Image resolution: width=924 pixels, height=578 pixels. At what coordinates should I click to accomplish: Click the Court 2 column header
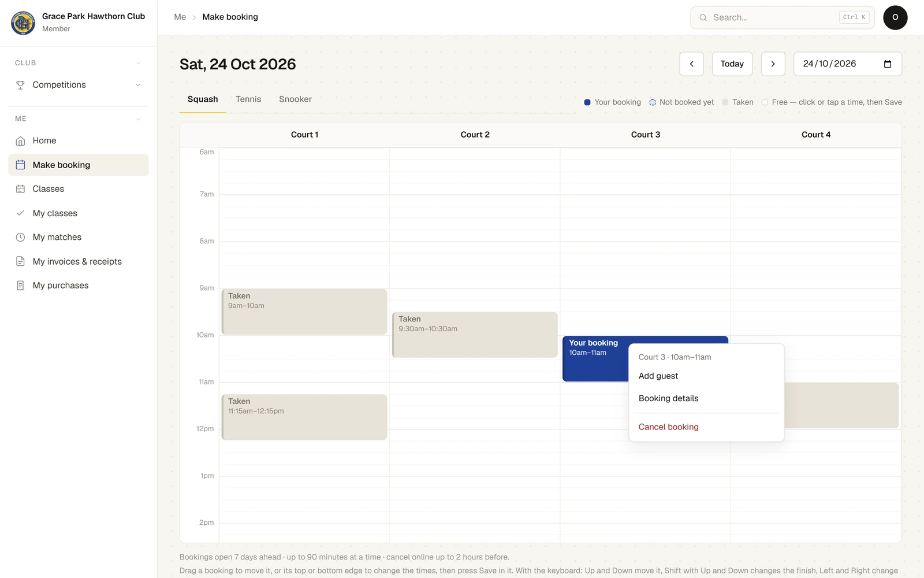[x=475, y=135]
